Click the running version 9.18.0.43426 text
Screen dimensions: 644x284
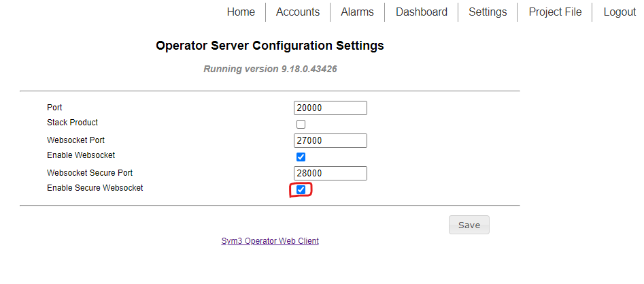coord(270,69)
